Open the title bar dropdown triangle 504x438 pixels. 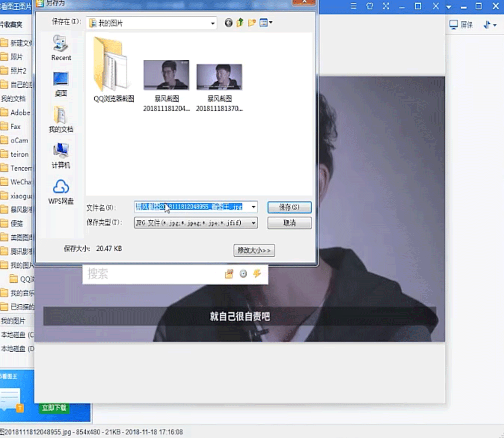tap(449, 7)
